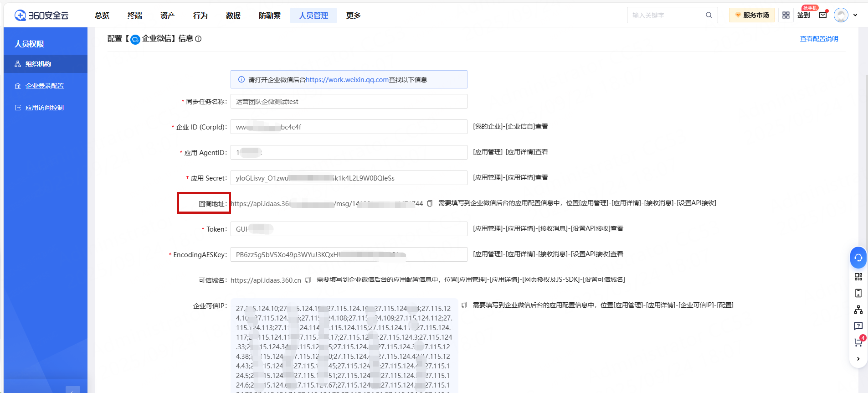The width and height of the screenshot is (868, 393).
Task: Open the app grid icon in header
Action: point(786,15)
